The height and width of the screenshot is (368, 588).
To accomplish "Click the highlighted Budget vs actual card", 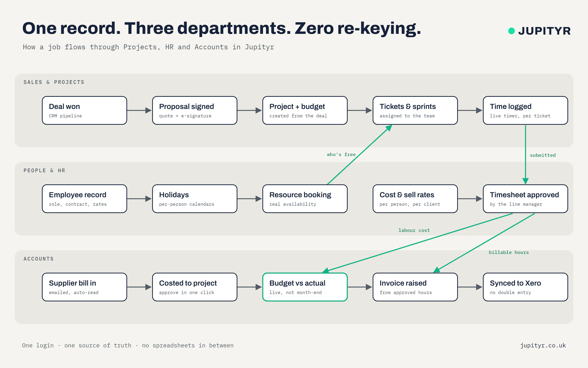I will click(305, 287).
